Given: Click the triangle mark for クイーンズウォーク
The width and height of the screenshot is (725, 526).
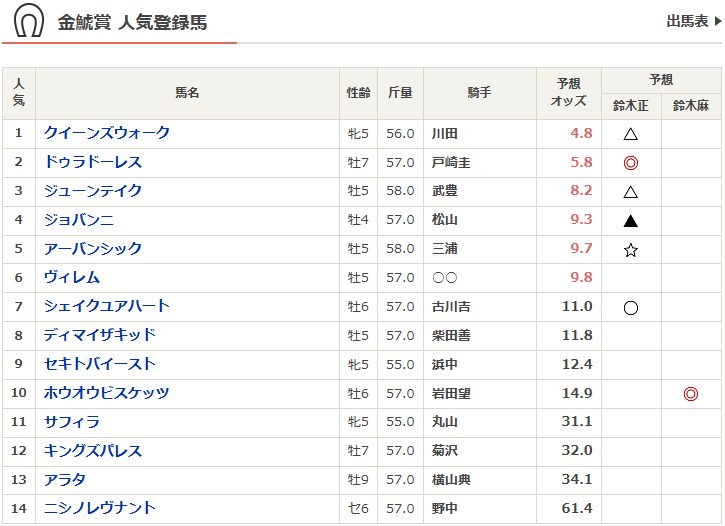Looking at the screenshot, I should [630, 134].
